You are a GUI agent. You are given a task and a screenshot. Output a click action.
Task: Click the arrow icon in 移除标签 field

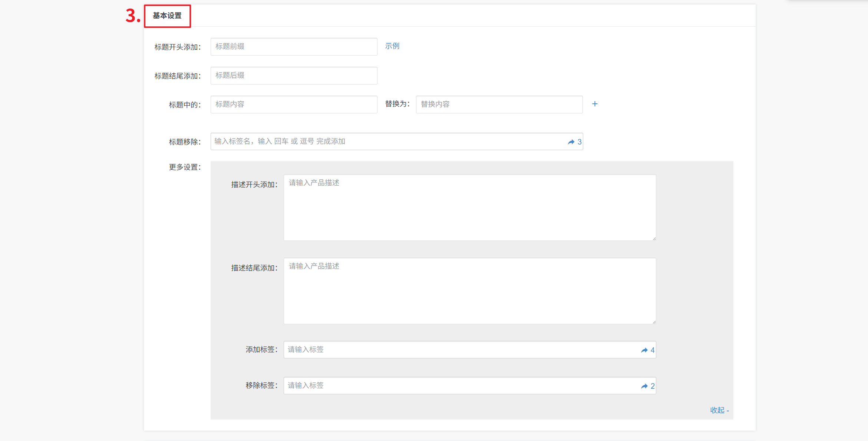click(644, 386)
